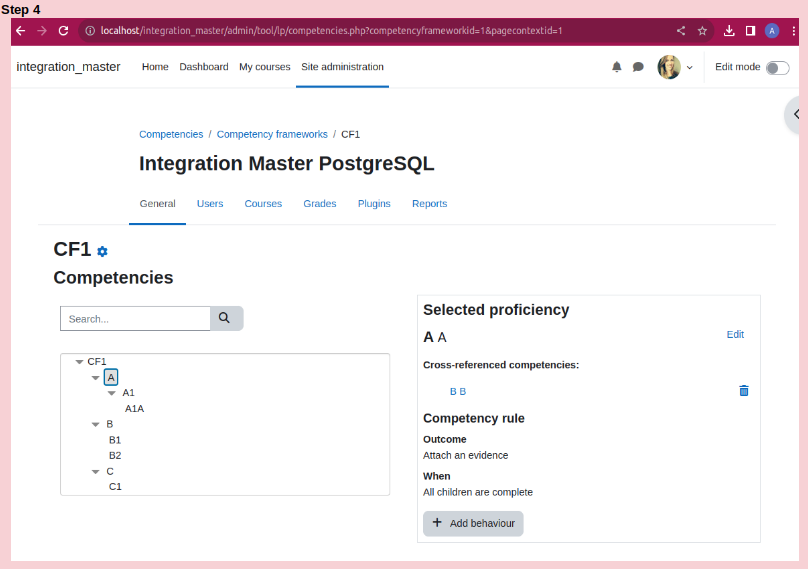Open browser three-dot menu
Screen dimensions: 808x569
pyautogui.click(x=794, y=31)
